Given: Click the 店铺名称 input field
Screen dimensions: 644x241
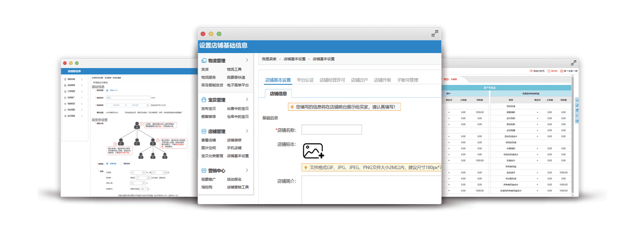Looking at the screenshot, I should tap(332, 130).
